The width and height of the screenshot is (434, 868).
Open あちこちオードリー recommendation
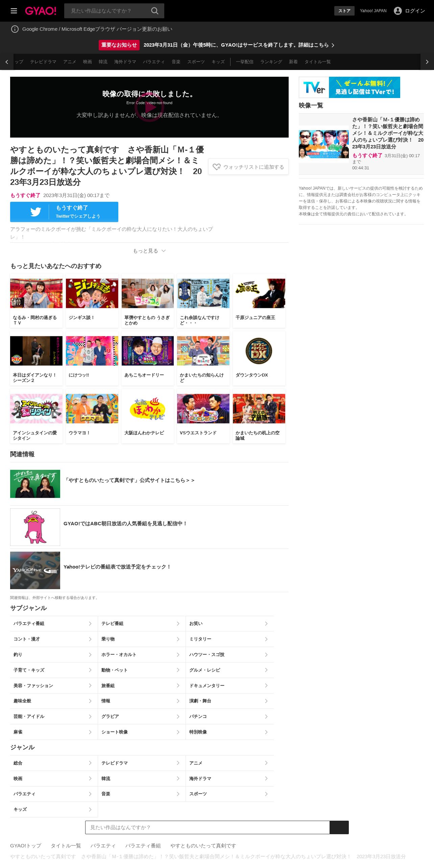tap(148, 358)
